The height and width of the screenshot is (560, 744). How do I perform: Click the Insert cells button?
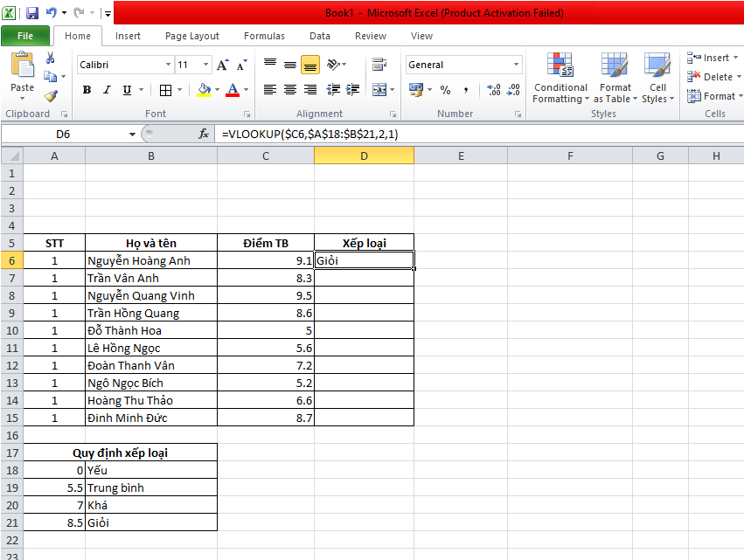click(x=713, y=58)
